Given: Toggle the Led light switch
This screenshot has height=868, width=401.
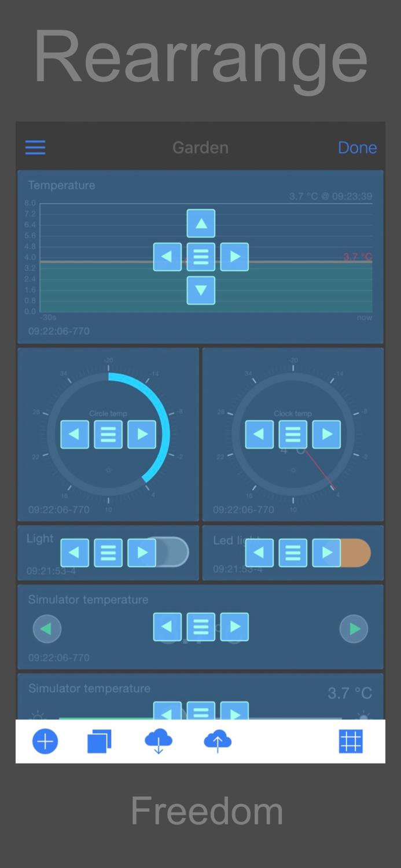Looking at the screenshot, I should 354,552.
